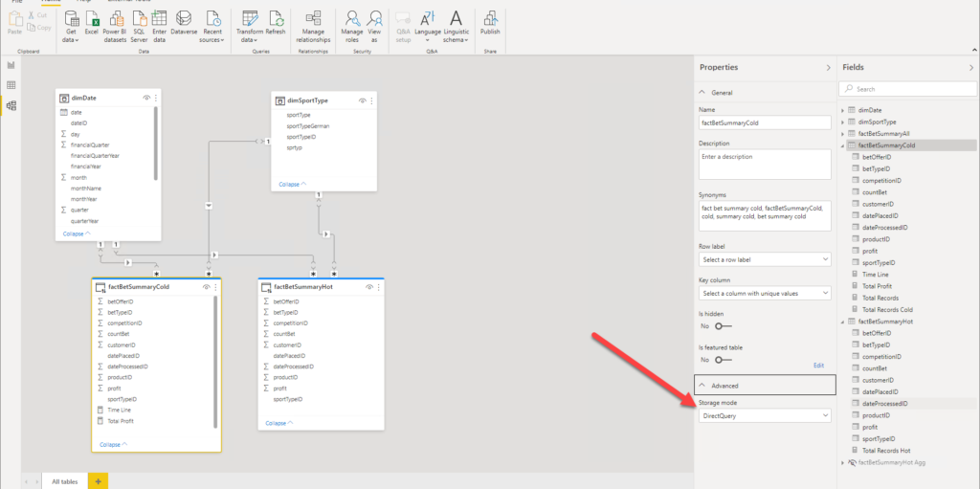Open the Storage mode dropdown
Screen dimensions: 980x489
point(765,415)
